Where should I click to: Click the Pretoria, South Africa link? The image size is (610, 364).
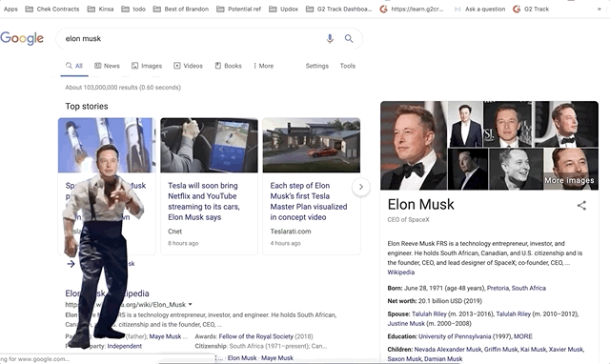click(x=517, y=288)
